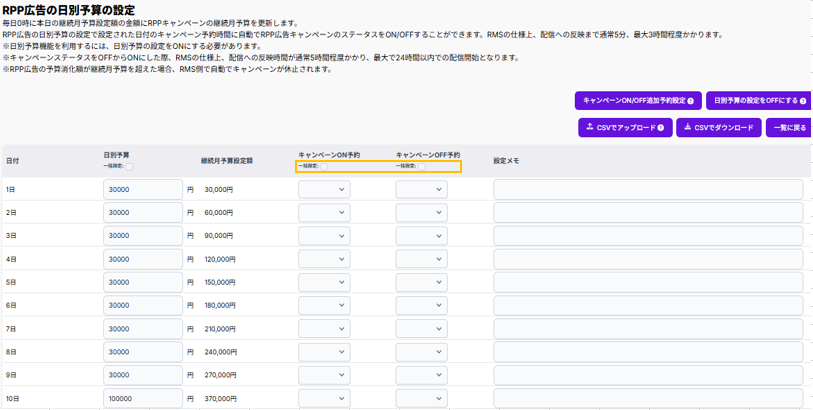The width and height of the screenshot is (813, 410).
Task: Open キャンペーンON予約 dropdown for 1日
Action: pos(324,189)
